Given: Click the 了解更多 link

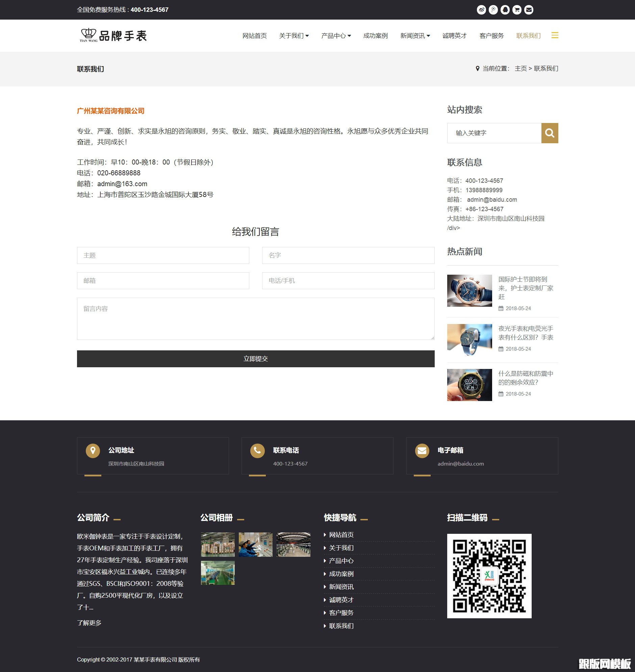Looking at the screenshot, I should [x=90, y=623].
